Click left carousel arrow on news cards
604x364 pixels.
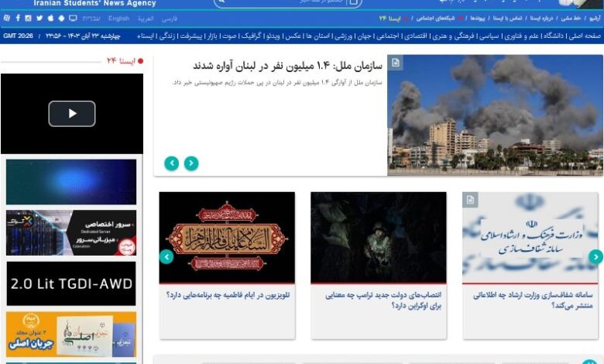tap(166, 256)
